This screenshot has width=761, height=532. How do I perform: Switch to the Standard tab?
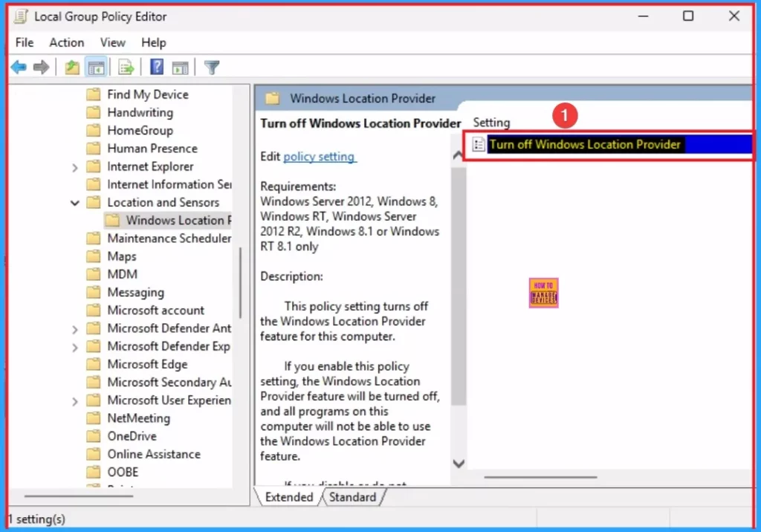click(x=352, y=496)
